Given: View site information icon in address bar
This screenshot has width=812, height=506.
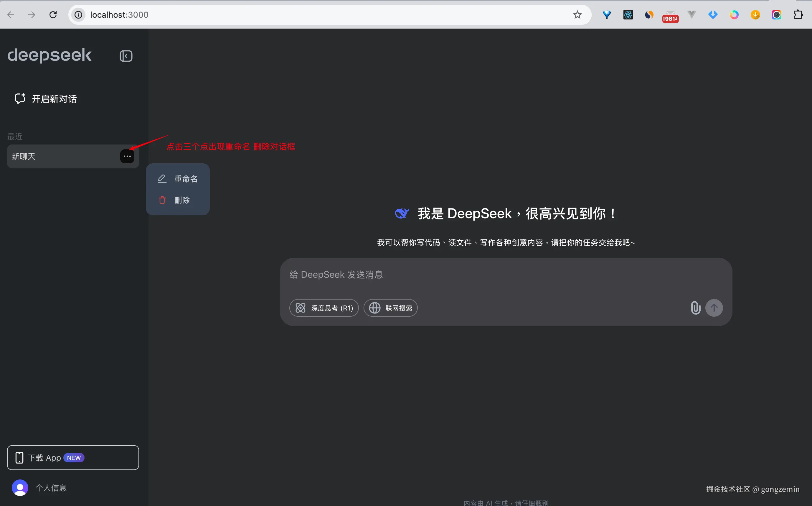Looking at the screenshot, I should click(x=78, y=15).
